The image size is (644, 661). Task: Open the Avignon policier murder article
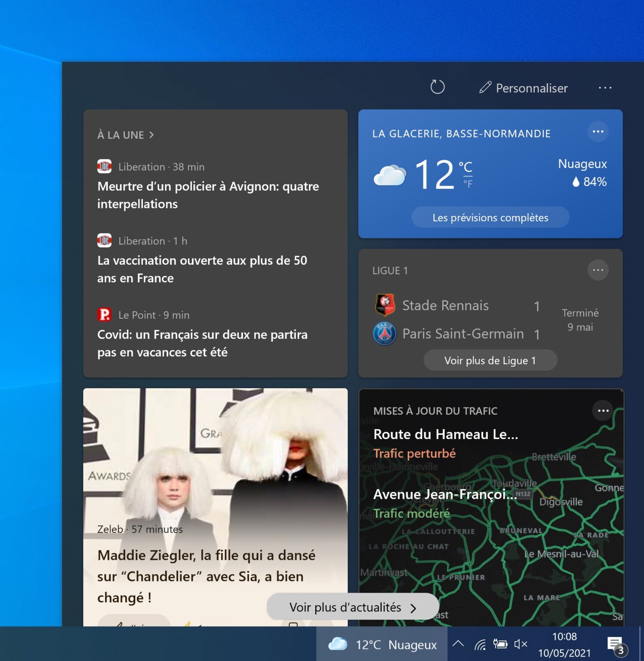tap(208, 195)
